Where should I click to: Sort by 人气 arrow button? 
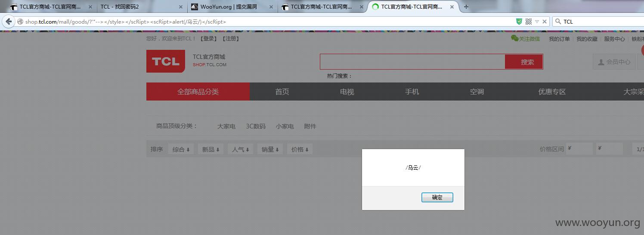click(x=240, y=150)
